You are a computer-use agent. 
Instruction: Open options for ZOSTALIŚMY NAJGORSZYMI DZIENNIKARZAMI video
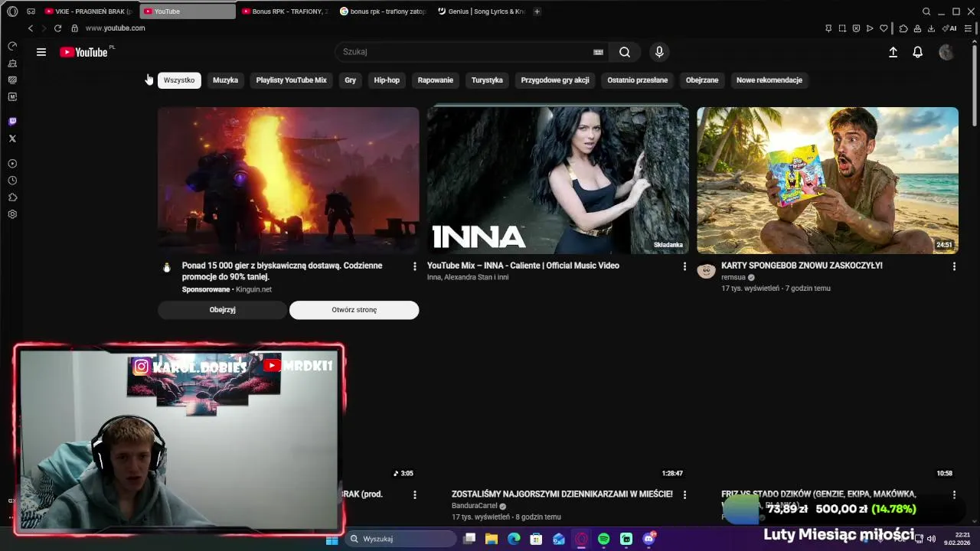pyautogui.click(x=684, y=495)
